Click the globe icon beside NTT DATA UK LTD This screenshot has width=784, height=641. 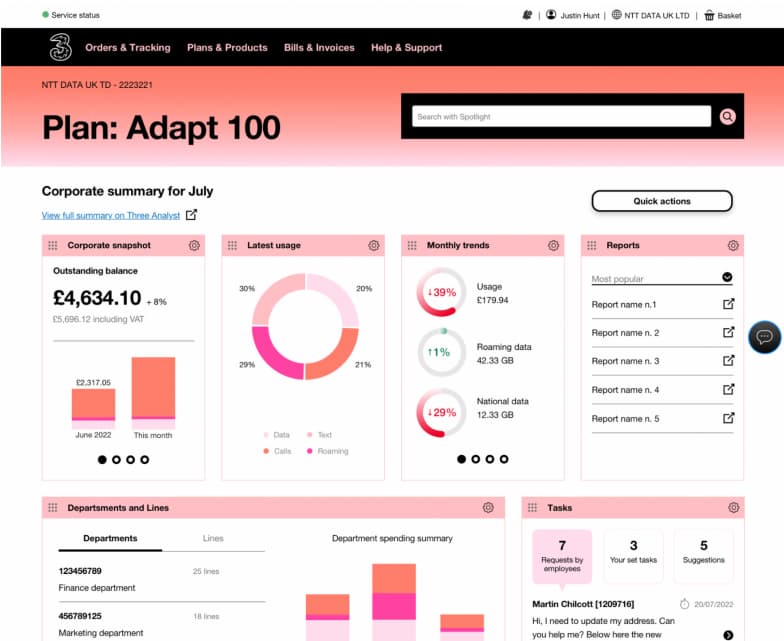pos(616,15)
